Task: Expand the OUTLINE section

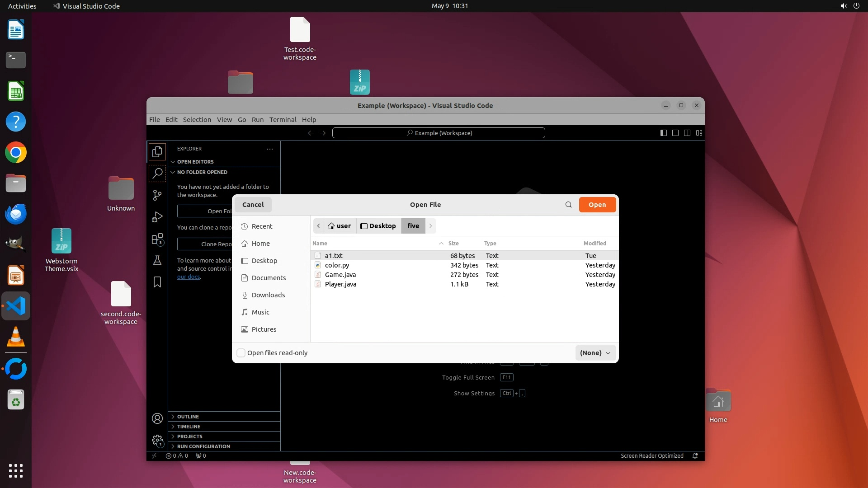Action: pyautogui.click(x=188, y=417)
